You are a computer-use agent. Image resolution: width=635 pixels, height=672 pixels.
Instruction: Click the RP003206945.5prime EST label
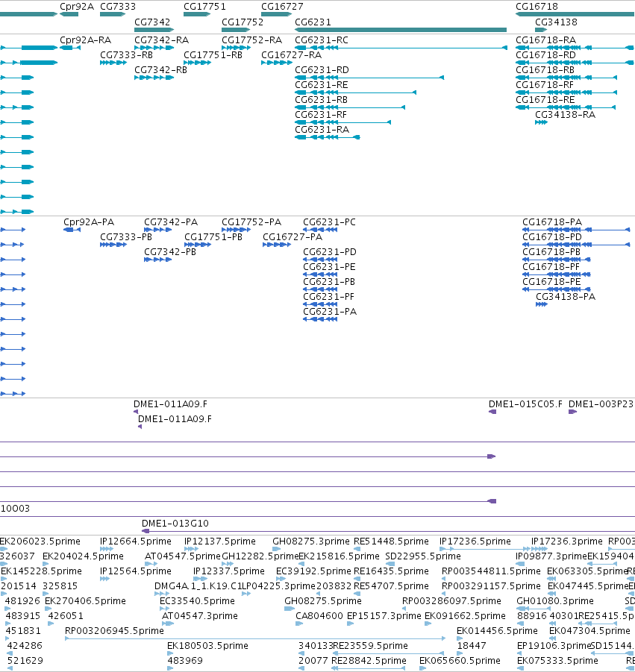point(114,631)
